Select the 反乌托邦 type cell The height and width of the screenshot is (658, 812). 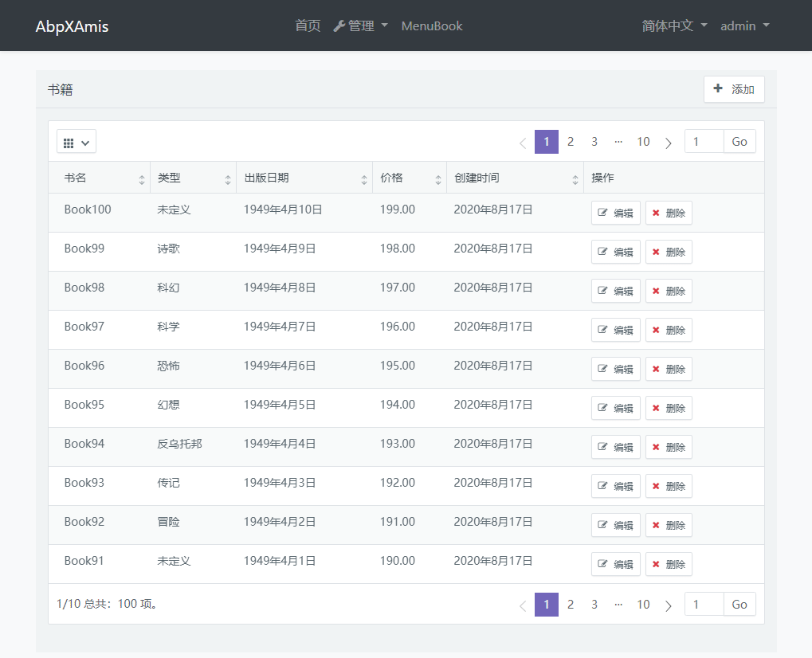tap(180, 444)
